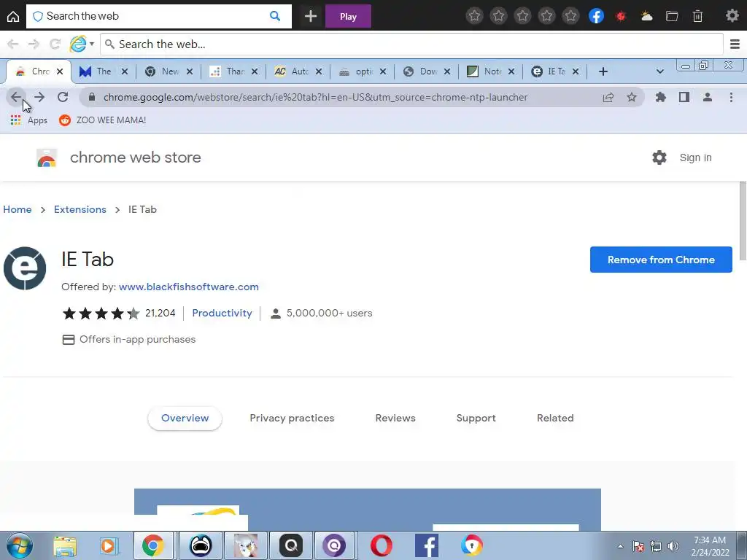Open the outer browser hamburger menu

(735, 44)
